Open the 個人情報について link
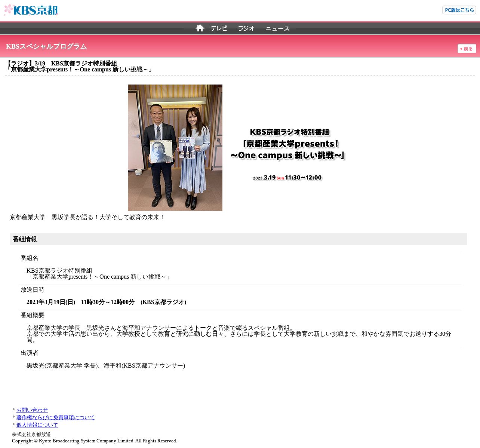480x448 pixels. pyautogui.click(x=37, y=425)
